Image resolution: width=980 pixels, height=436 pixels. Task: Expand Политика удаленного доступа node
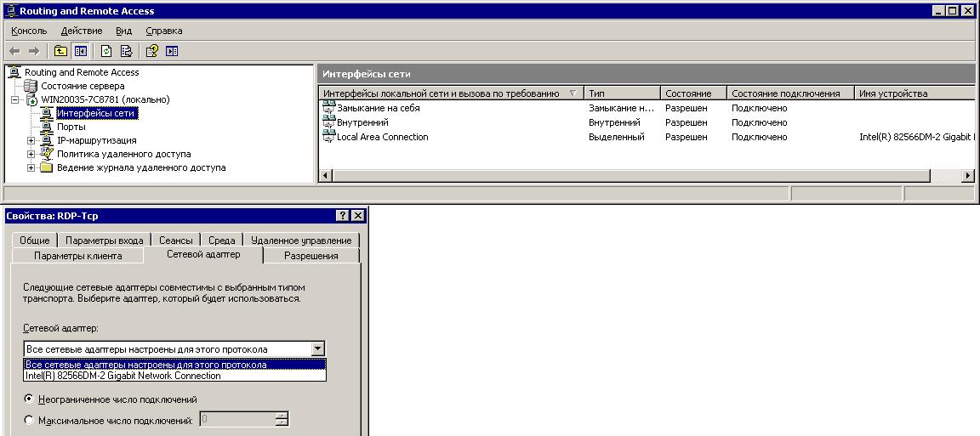click(x=31, y=154)
